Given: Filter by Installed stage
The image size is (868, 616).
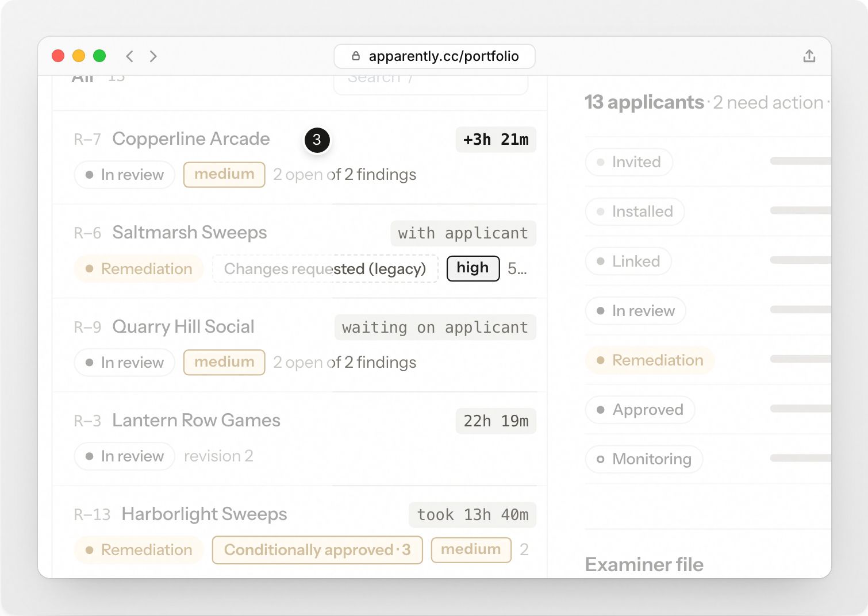Looking at the screenshot, I should [x=635, y=211].
